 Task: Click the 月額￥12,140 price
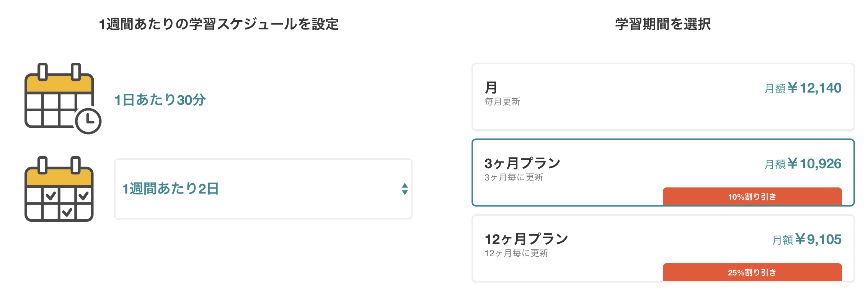click(x=803, y=88)
